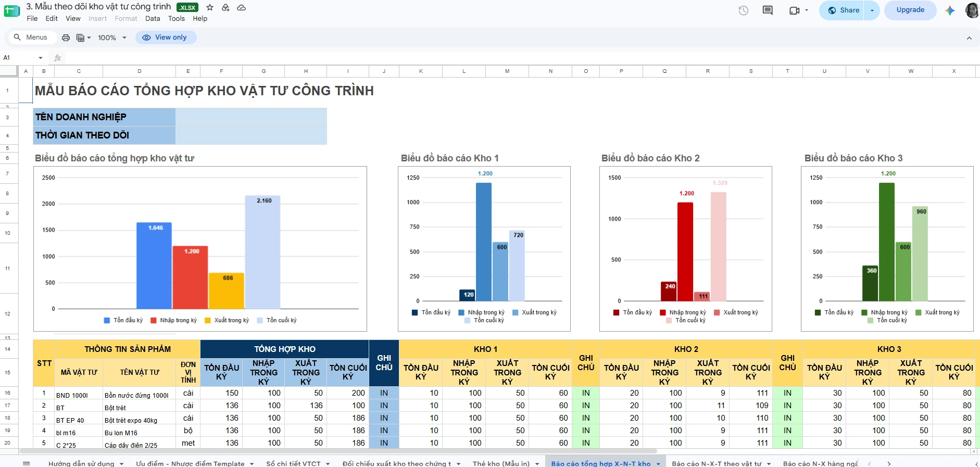Image resolution: width=980 pixels, height=467 pixels.
Task: Click the red Nhập trong kỳ bar 1.200
Action: coord(191,277)
